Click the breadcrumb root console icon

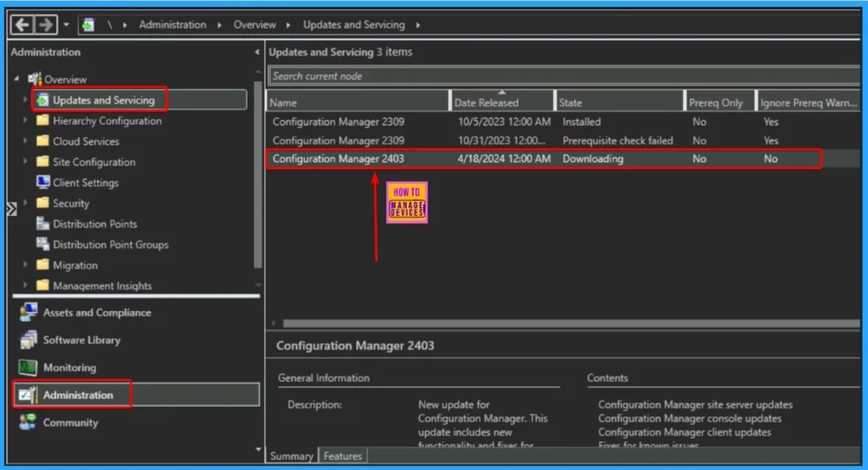point(88,25)
